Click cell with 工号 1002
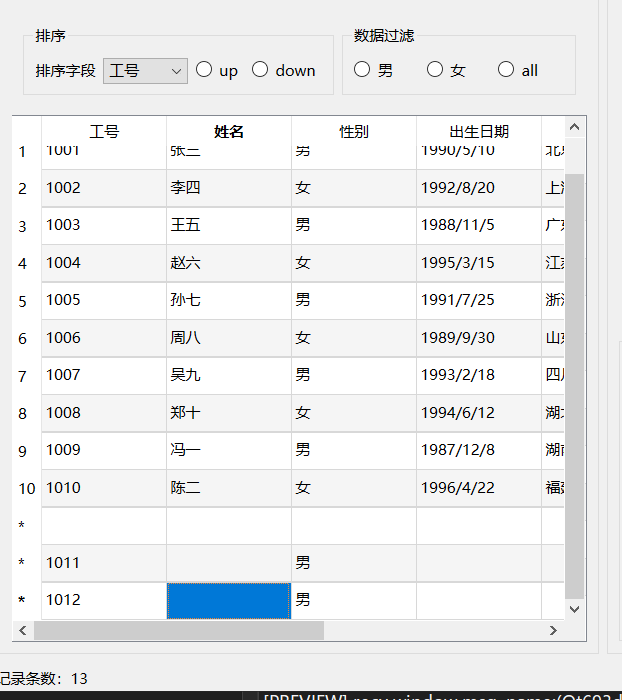 (104, 188)
